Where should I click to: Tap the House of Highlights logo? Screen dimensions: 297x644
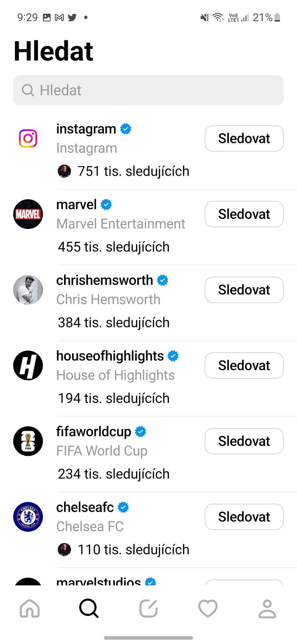point(28,365)
